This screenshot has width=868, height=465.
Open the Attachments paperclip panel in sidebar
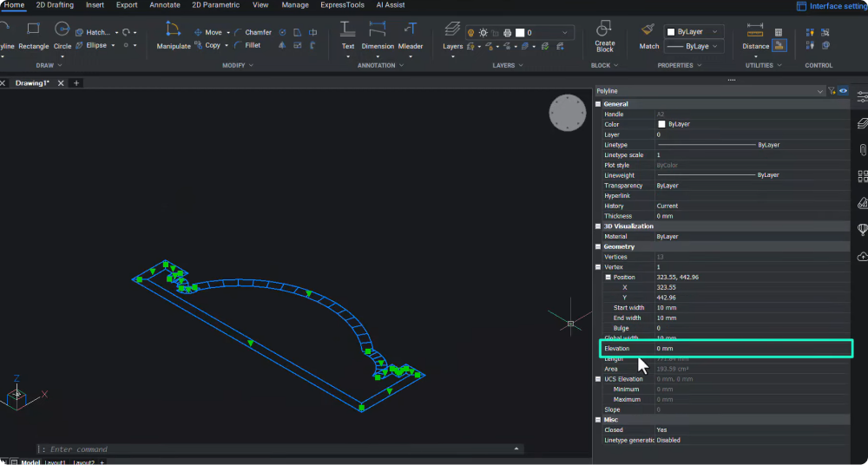click(x=862, y=150)
